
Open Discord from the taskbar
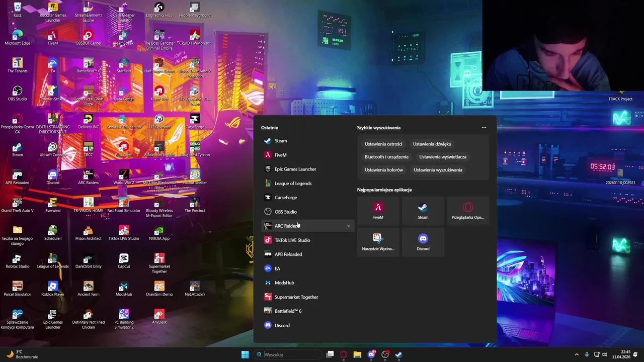click(371, 354)
